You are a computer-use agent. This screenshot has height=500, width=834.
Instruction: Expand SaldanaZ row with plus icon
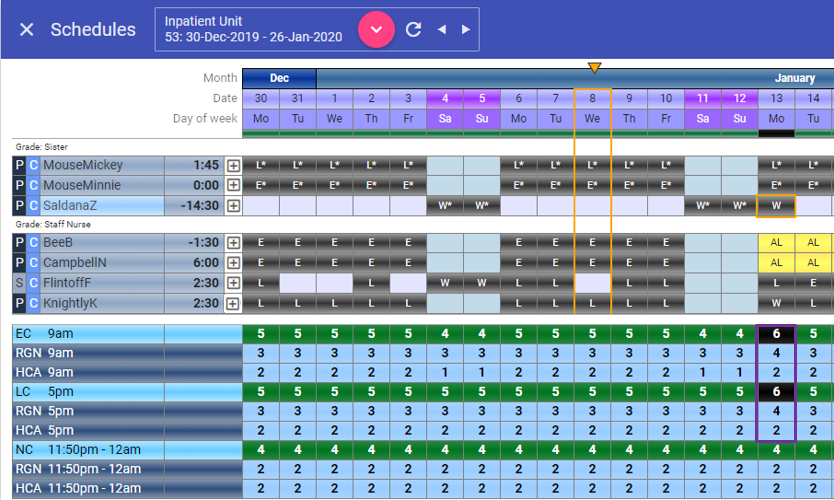(x=233, y=205)
